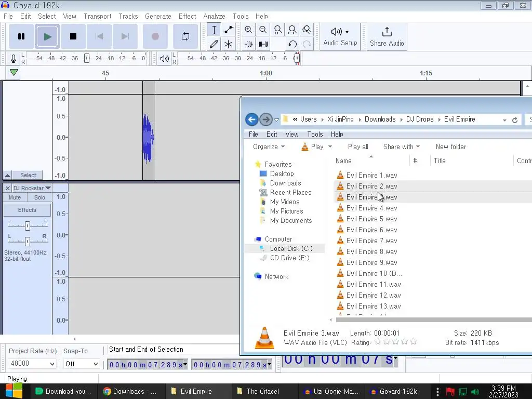532x399 pixels.
Task: Open the Effect menu
Action: [x=187, y=16]
